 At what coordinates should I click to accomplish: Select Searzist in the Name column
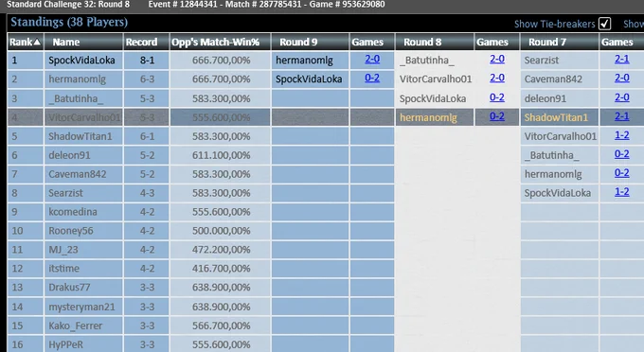(65, 193)
